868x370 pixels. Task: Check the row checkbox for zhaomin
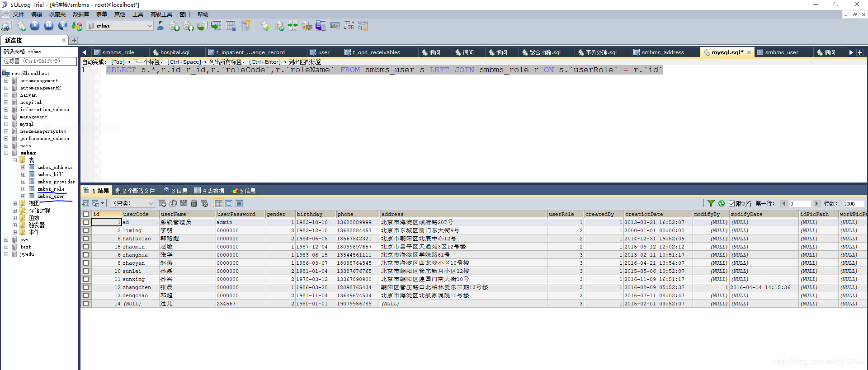(x=86, y=247)
